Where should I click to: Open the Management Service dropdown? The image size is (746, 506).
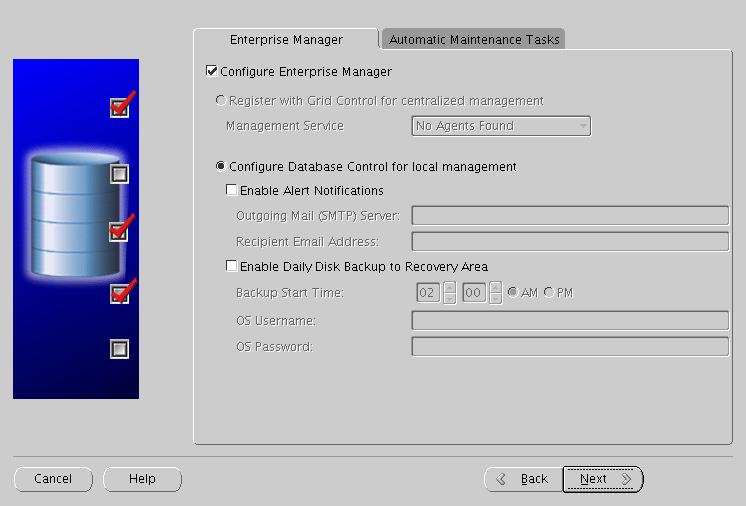[x=501, y=126]
